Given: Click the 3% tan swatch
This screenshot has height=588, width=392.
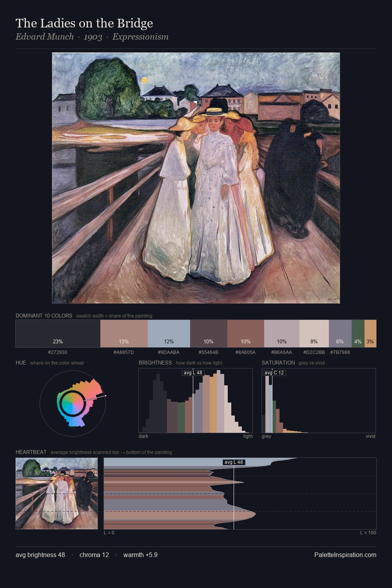Looking at the screenshot, I should [370, 334].
